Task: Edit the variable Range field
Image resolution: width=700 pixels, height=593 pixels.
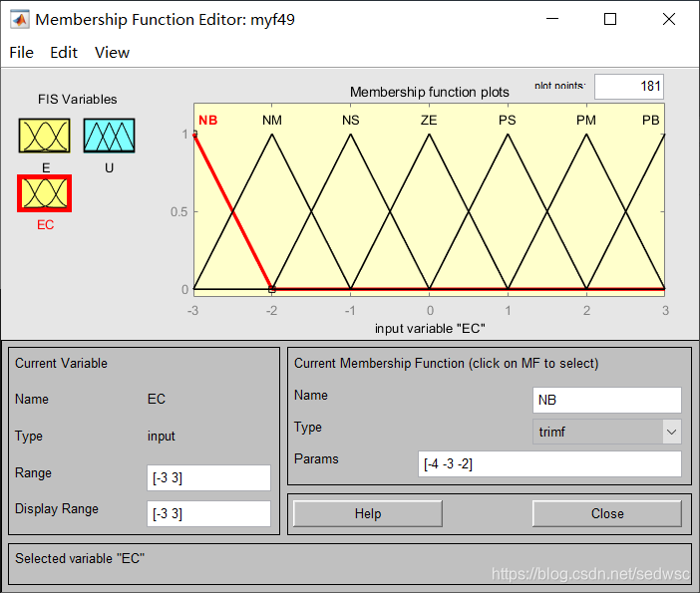Action: [208, 477]
